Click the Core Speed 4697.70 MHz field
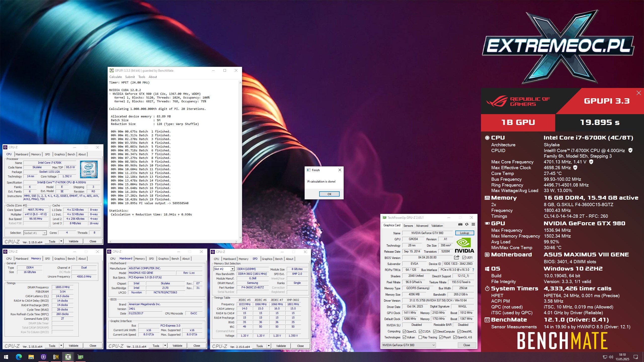This screenshot has width=644, height=362. pyautogui.click(x=36, y=210)
